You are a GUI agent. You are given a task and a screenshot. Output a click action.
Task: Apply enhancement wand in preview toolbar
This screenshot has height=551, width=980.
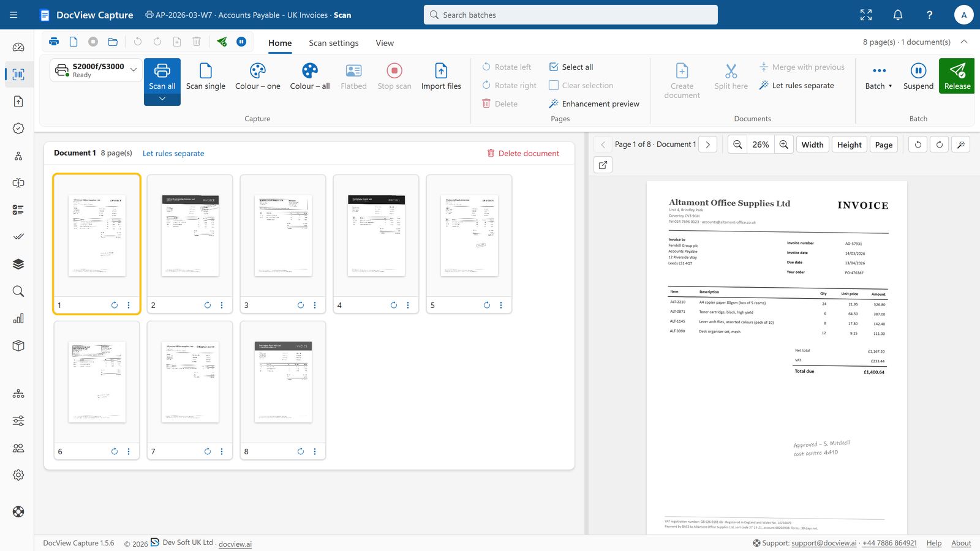(x=961, y=144)
